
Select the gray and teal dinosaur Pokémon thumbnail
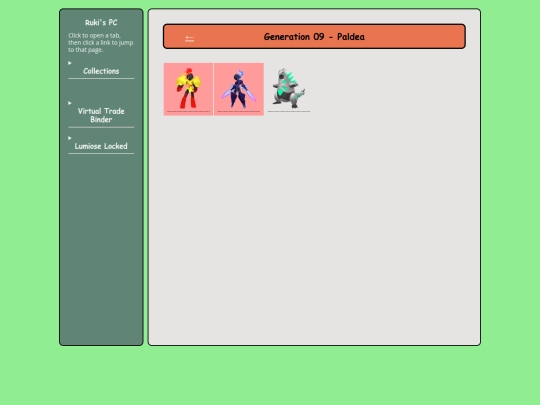(289, 89)
